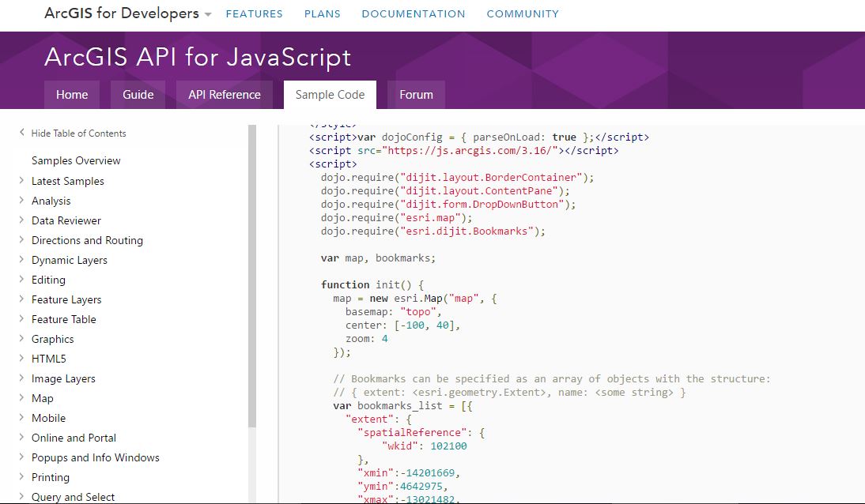
Task: Open Samples Overview link
Action: click(x=76, y=160)
